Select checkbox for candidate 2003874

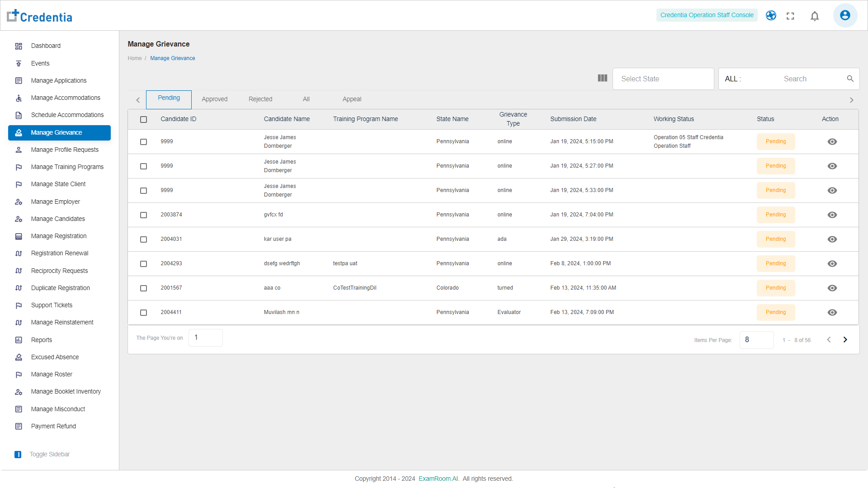tap(143, 215)
